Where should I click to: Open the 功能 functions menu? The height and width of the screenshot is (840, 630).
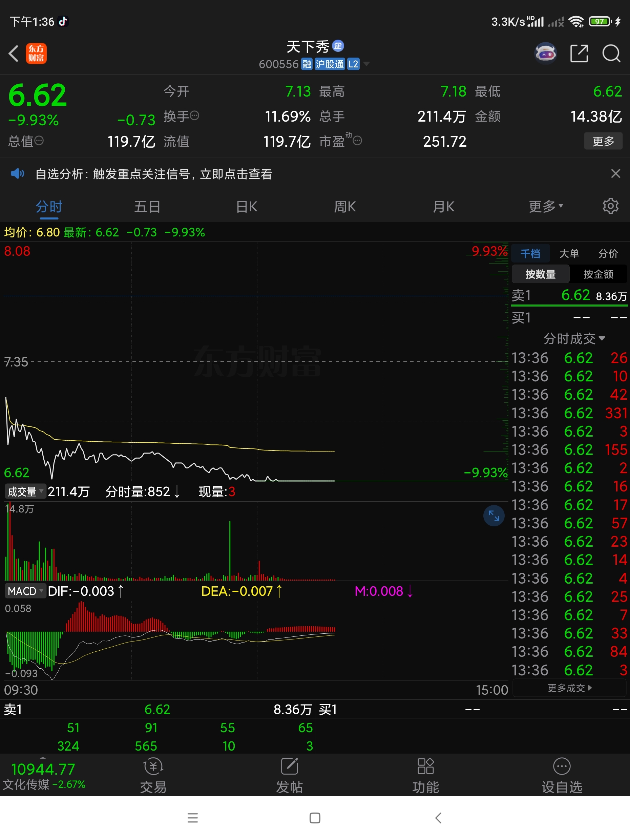(x=425, y=775)
